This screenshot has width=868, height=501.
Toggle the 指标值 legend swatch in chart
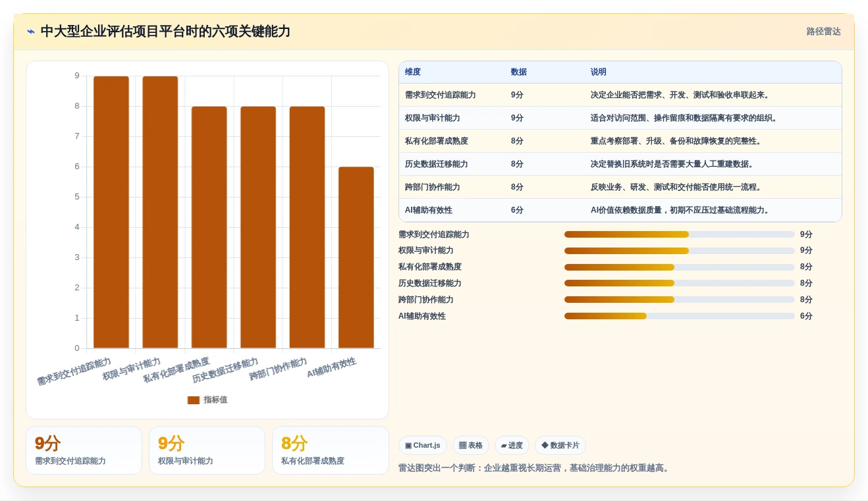[193, 400]
